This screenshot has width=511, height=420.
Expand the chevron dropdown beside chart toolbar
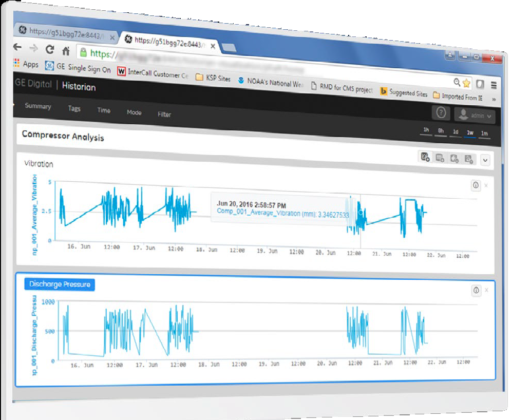click(485, 160)
